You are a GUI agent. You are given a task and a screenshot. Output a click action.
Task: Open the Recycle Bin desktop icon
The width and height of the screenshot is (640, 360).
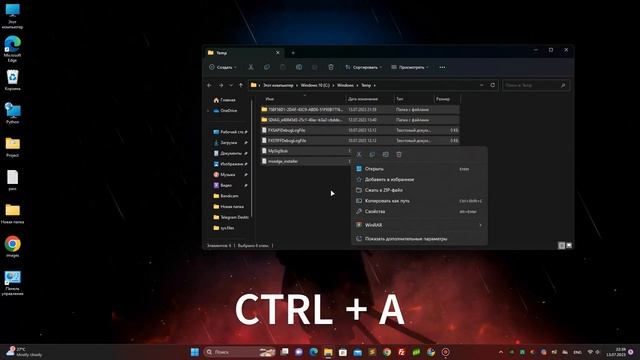12,80
